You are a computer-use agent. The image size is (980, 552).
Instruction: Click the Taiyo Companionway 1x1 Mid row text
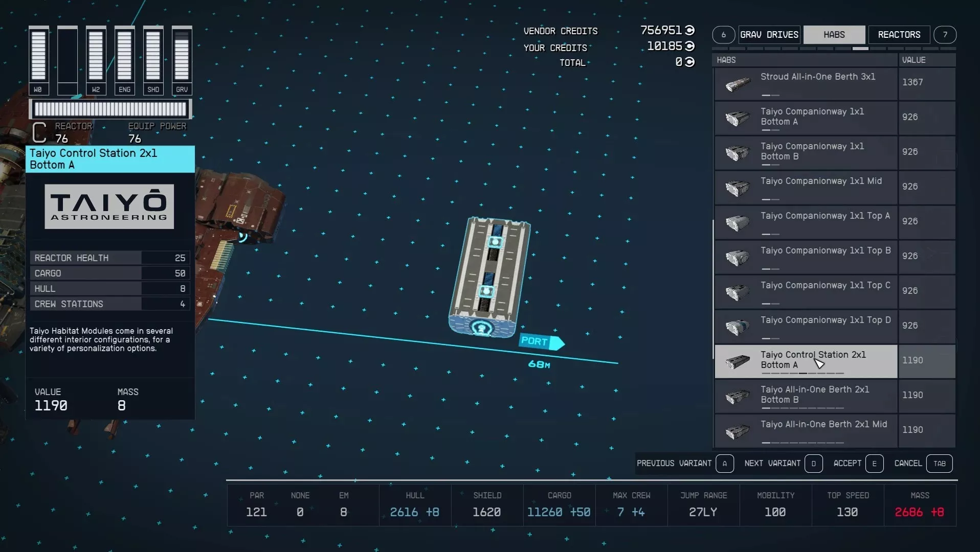(x=821, y=181)
